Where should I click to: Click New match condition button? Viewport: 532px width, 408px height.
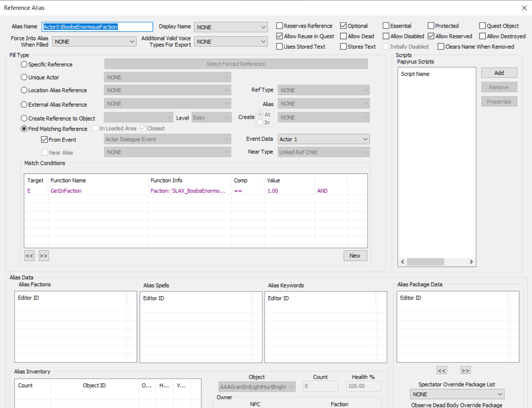pyautogui.click(x=355, y=256)
